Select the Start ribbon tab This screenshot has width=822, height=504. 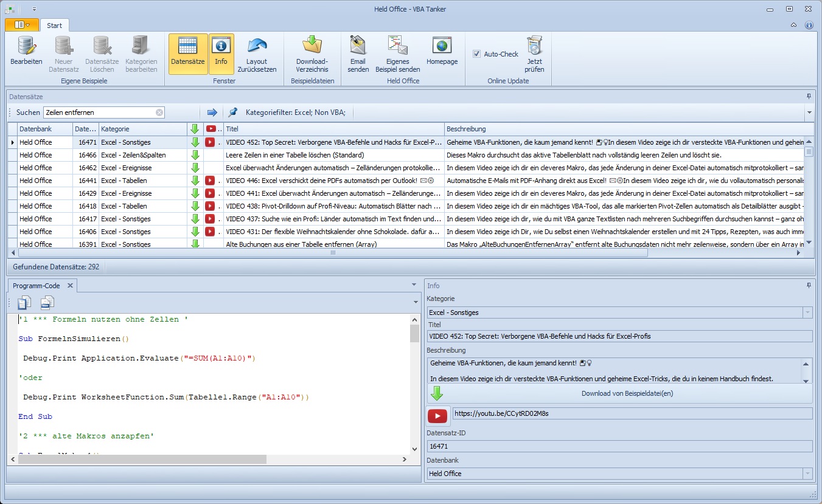click(54, 26)
